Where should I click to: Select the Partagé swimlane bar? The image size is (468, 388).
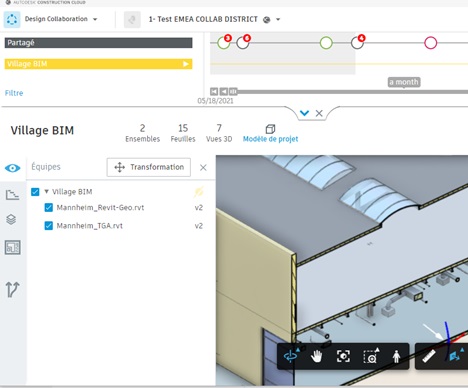[x=98, y=43]
